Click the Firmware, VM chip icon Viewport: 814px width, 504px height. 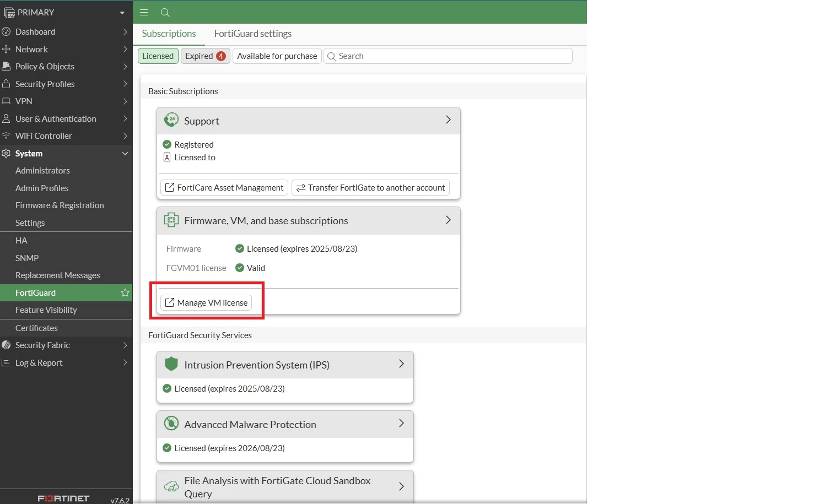point(171,220)
